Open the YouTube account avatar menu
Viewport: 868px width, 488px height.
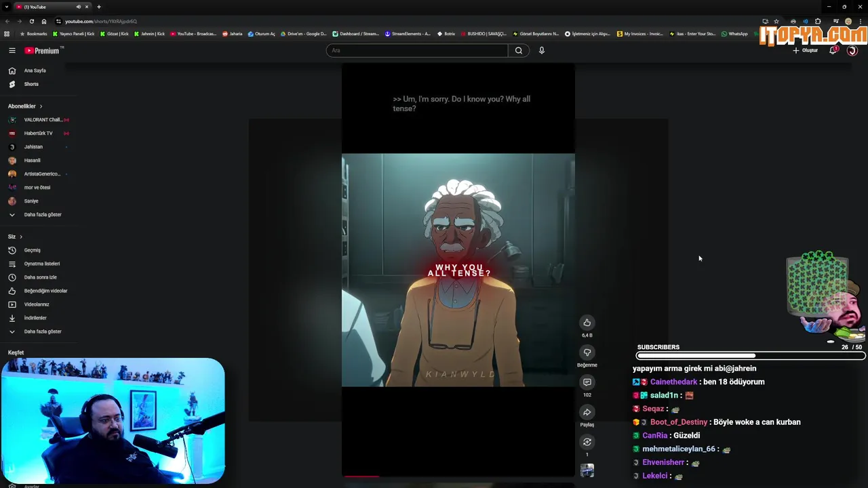[852, 50]
